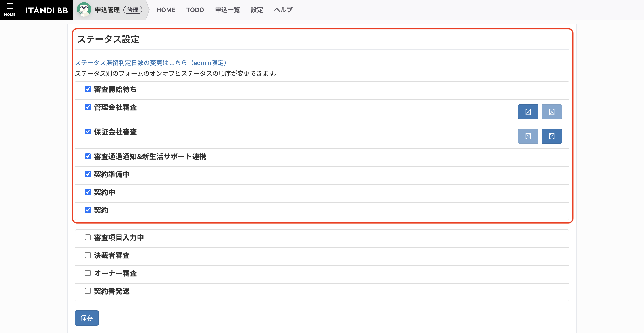Uncheck the 契約準備中 checkbox
This screenshot has width=644, height=333.
click(88, 174)
